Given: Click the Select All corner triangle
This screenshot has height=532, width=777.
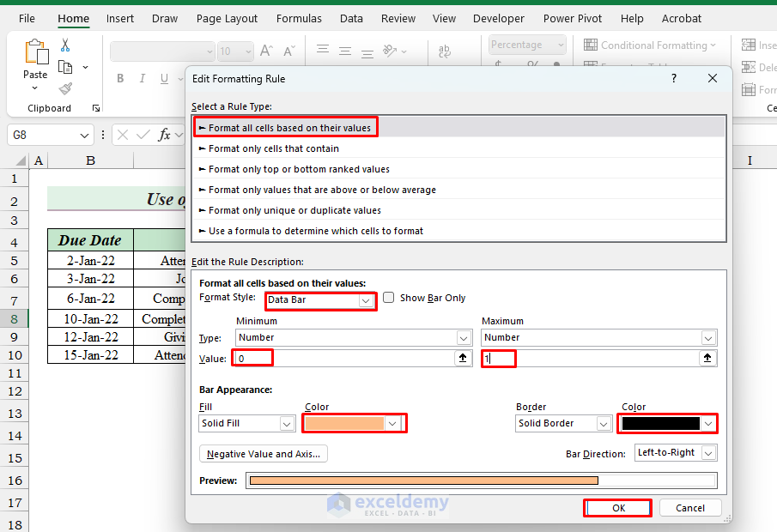Looking at the screenshot, I should [20, 160].
